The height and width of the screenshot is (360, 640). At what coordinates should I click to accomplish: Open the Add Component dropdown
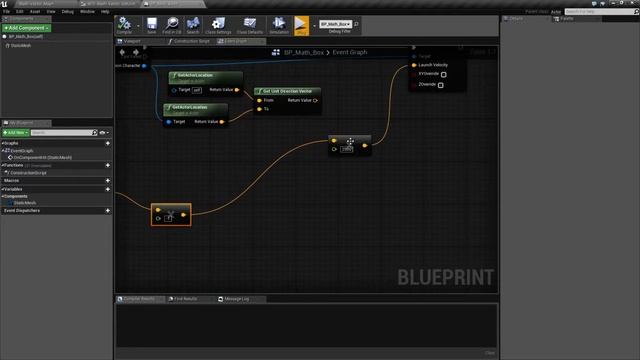[x=27, y=28]
